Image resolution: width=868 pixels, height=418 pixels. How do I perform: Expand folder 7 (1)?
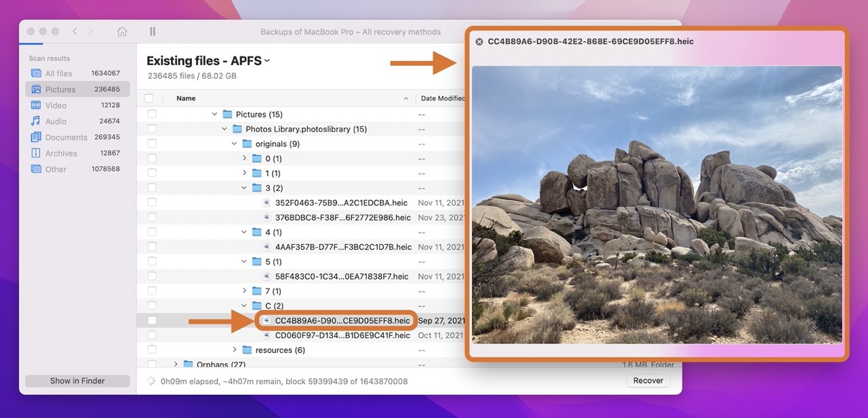[x=245, y=291]
